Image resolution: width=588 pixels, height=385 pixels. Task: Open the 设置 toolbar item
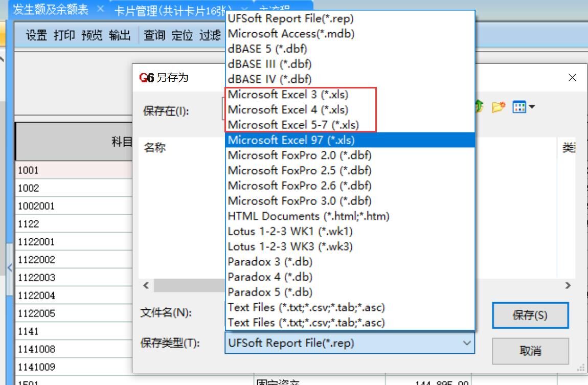click(x=36, y=35)
